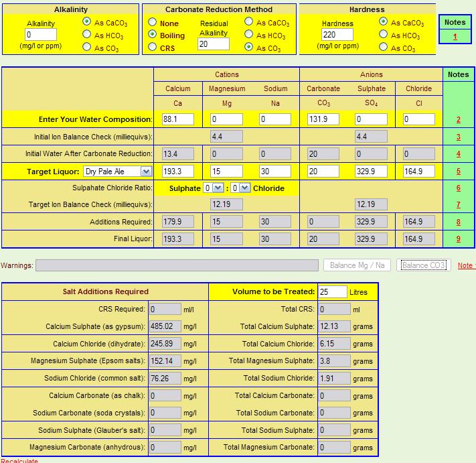476x463 pixels.
Task: Edit Target Liquor Chloride field 164.9
Action: (419, 172)
